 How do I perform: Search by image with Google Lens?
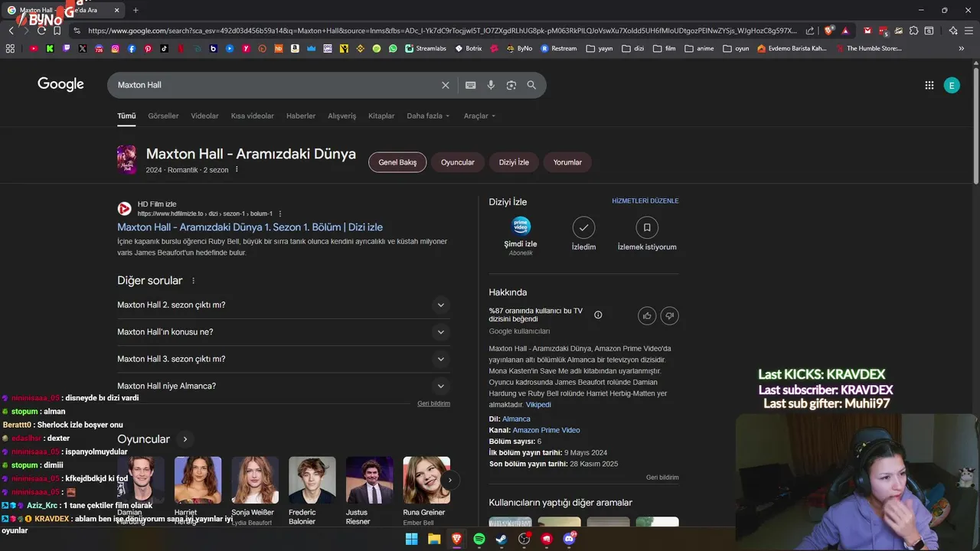tap(511, 85)
